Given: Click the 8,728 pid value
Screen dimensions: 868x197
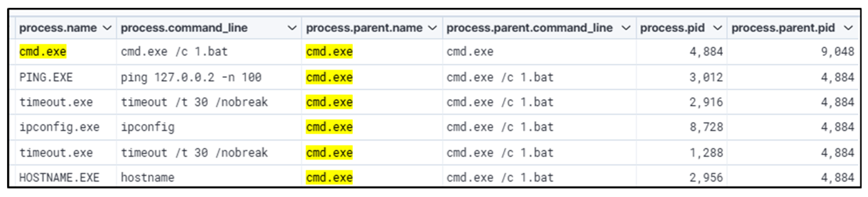Looking at the screenshot, I should (706, 127).
